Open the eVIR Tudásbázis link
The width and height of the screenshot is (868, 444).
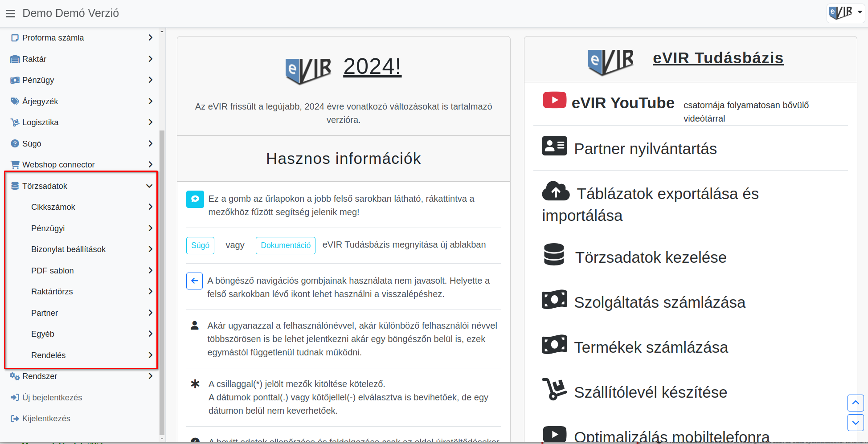click(718, 58)
